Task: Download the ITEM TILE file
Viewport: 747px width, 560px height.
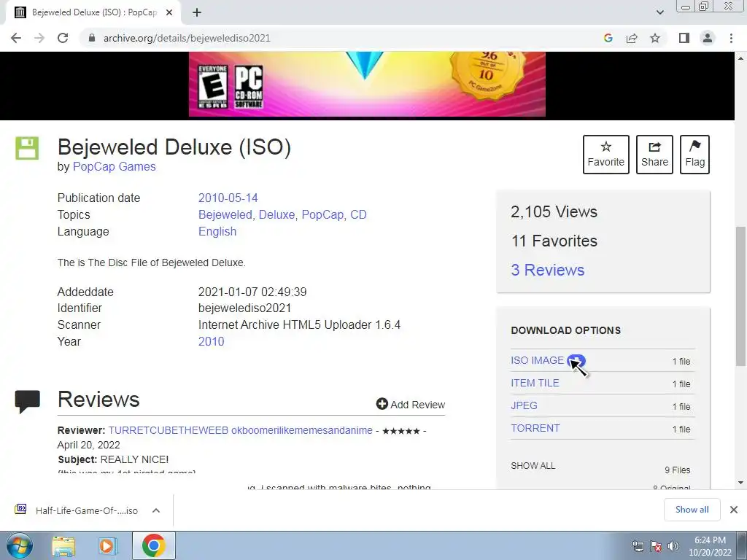Action: 535,383
